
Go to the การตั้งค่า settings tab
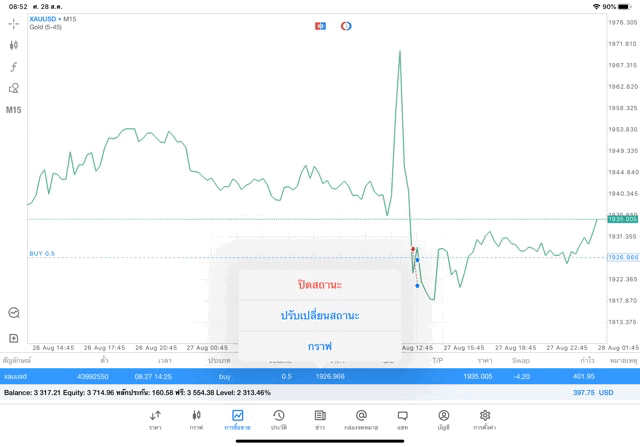[x=485, y=418]
